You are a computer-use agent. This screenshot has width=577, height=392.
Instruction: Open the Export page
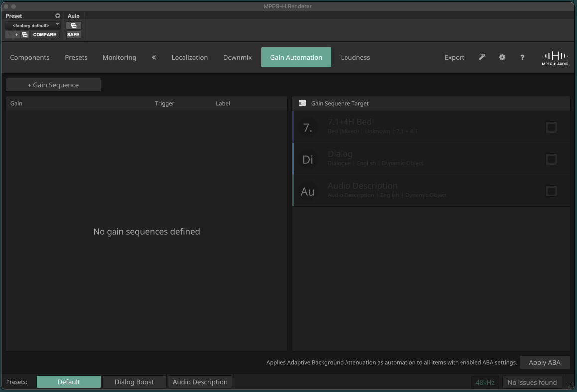click(x=455, y=57)
